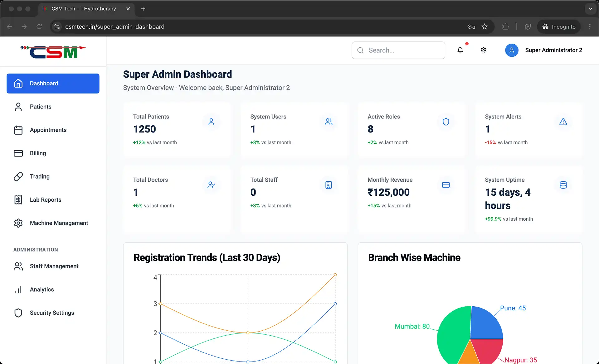Screen dimensions: 599x364
Task: Open the Appointments menu item
Action: click(x=53, y=130)
